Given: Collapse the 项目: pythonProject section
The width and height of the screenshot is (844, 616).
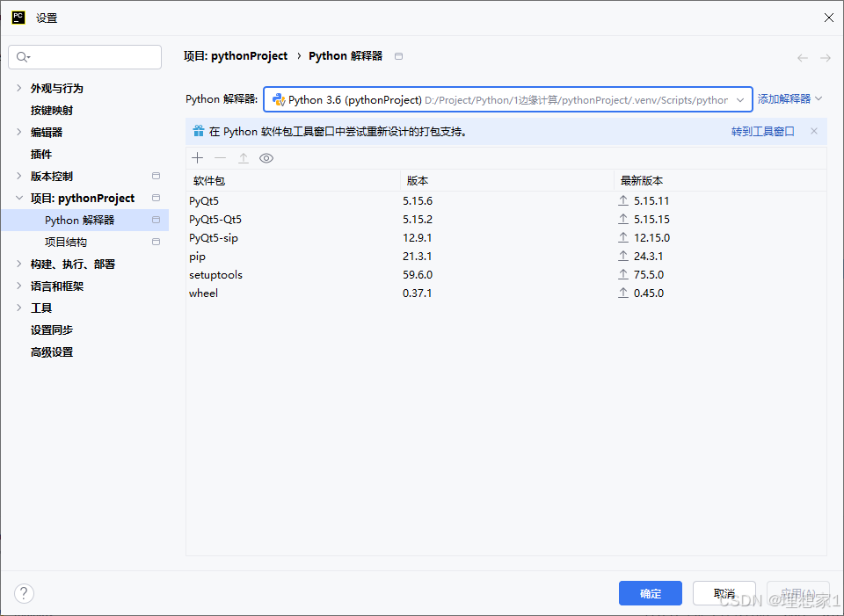Looking at the screenshot, I should point(19,198).
